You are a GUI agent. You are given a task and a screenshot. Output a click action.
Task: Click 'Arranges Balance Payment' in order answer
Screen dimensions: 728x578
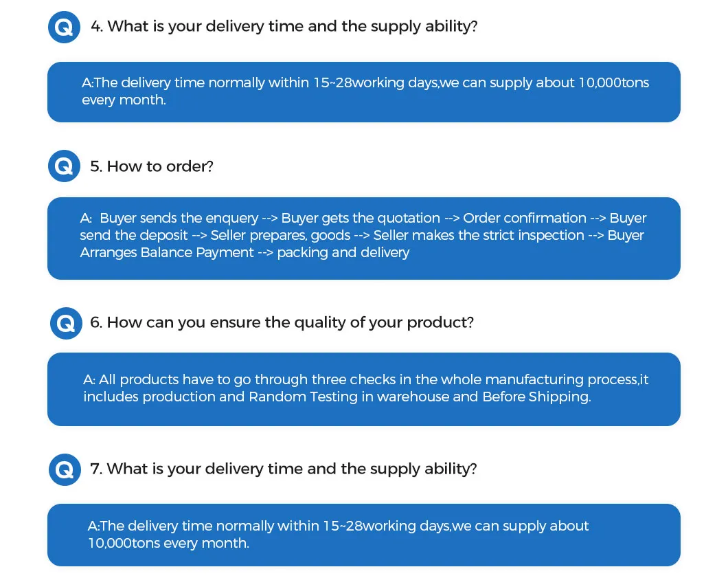[x=167, y=253]
